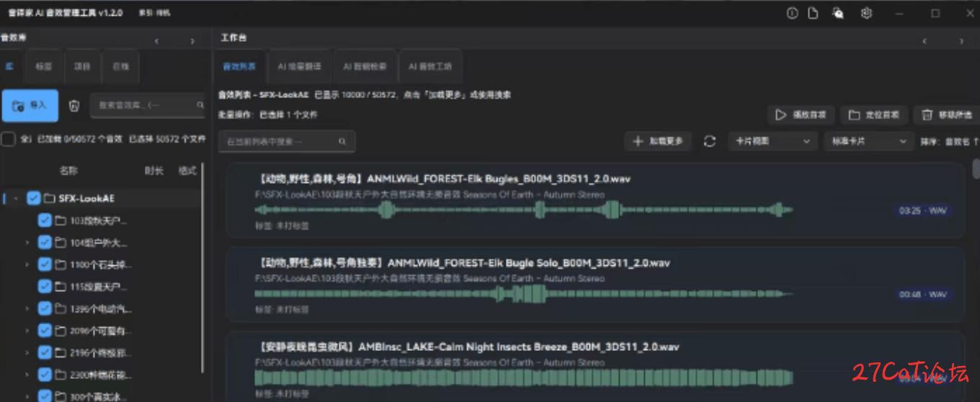Switch to the AI 音效工坊 tab
The image size is (980, 402).
point(430,67)
